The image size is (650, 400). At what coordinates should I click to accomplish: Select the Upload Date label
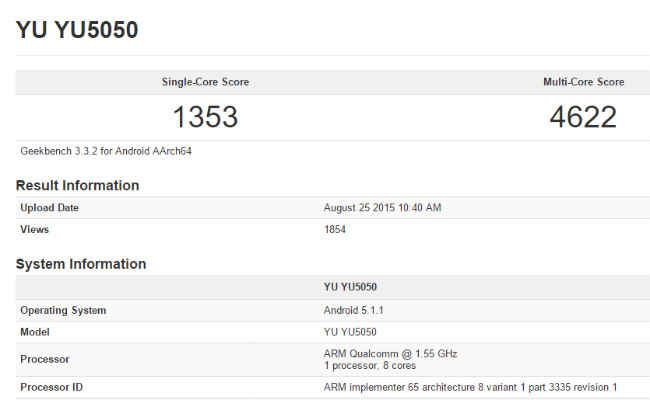[x=49, y=208]
